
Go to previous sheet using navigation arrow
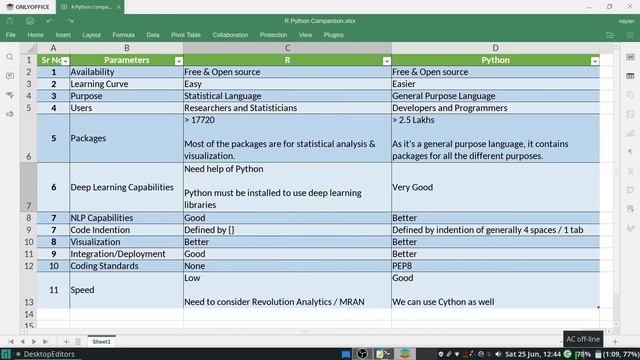[22, 342]
